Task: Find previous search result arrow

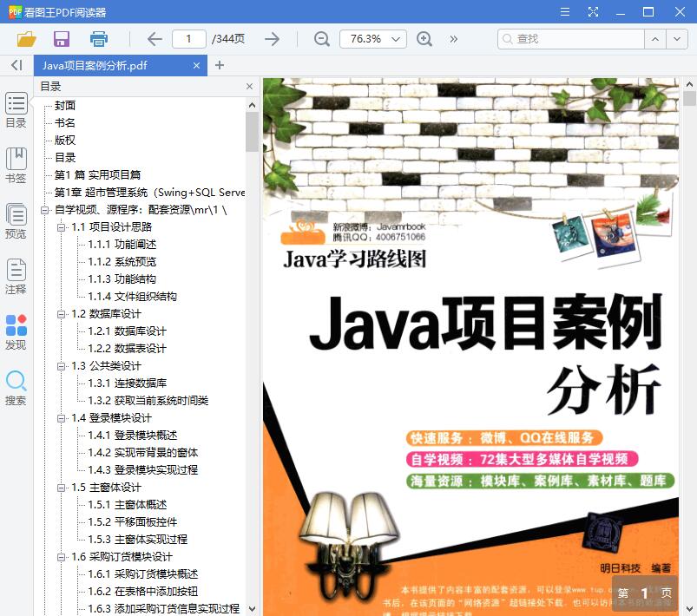Action: tap(654, 39)
